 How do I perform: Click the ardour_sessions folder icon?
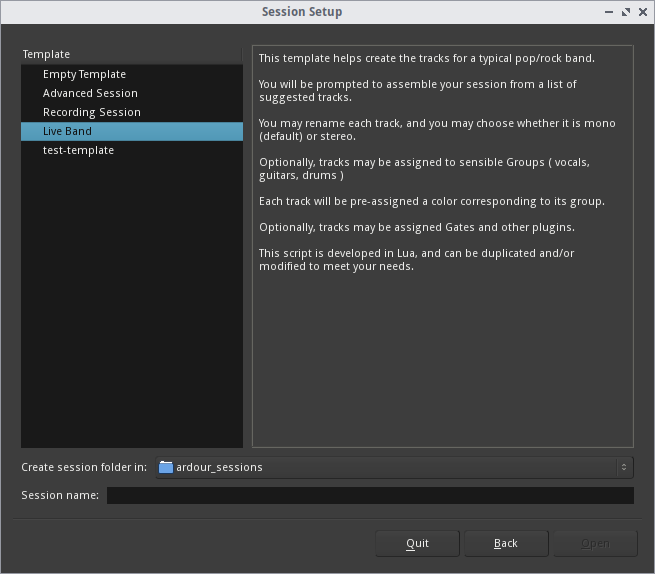(166, 467)
